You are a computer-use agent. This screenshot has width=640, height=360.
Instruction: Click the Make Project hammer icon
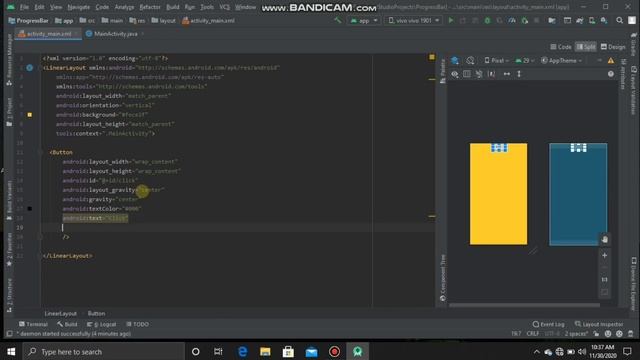pos(337,20)
